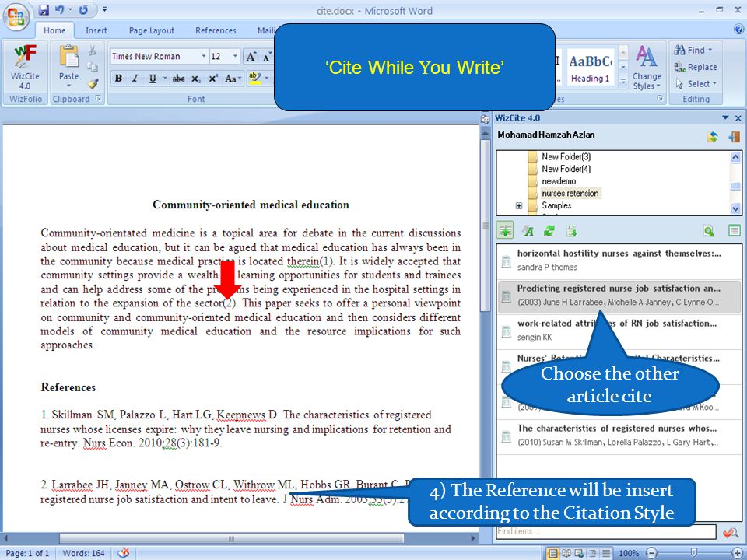Close the WizCite 4.0 pane

click(x=738, y=117)
